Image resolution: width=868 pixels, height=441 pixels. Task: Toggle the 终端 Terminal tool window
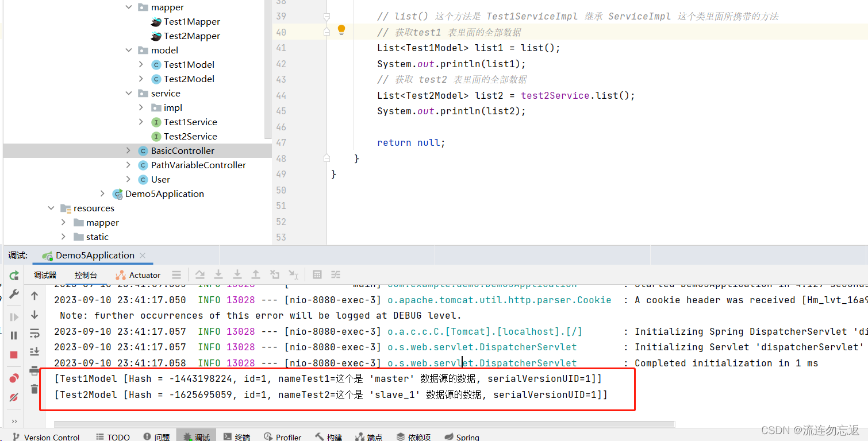[237, 436]
